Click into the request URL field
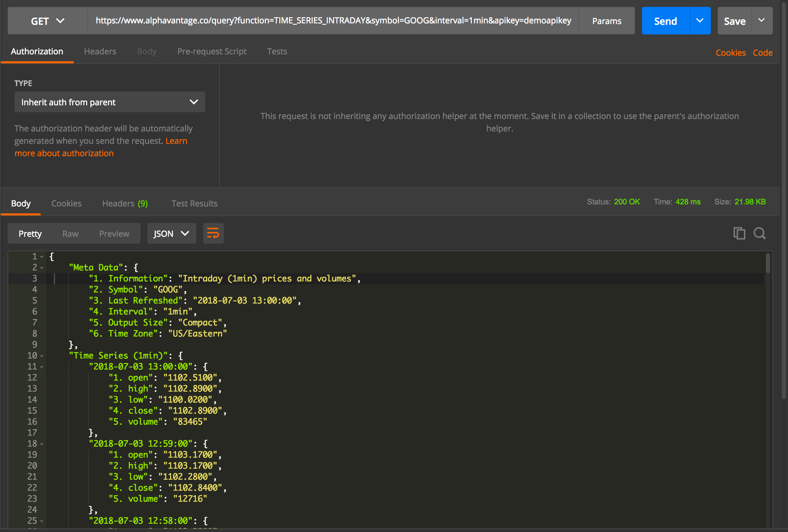The height and width of the screenshot is (532, 788). coord(333,21)
